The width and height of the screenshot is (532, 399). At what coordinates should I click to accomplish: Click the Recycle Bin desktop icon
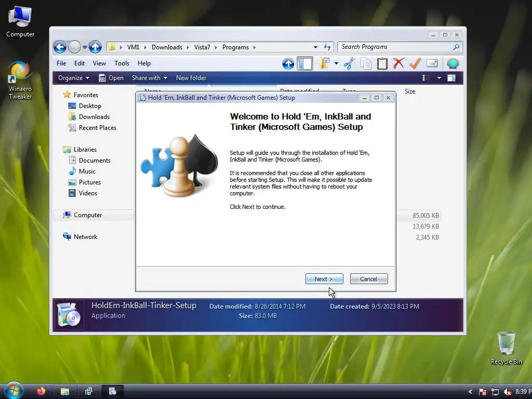tap(506, 348)
